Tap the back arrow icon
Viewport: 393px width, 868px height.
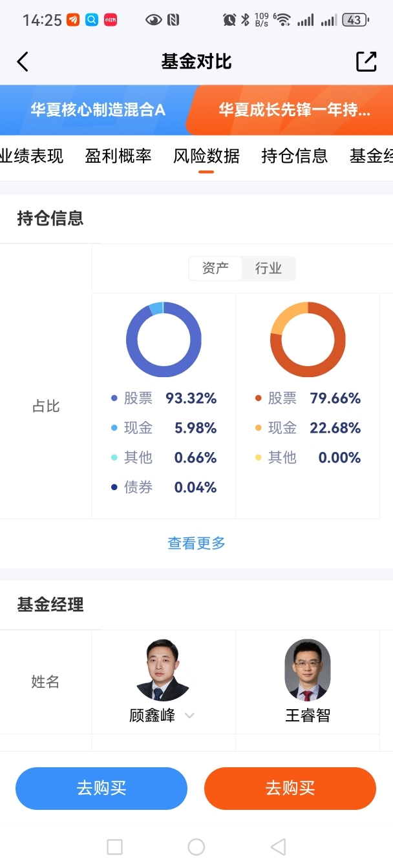pyautogui.click(x=23, y=62)
